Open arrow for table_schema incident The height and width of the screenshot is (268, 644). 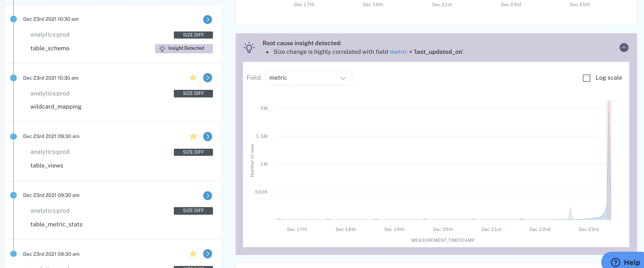(x=208, y=20)
